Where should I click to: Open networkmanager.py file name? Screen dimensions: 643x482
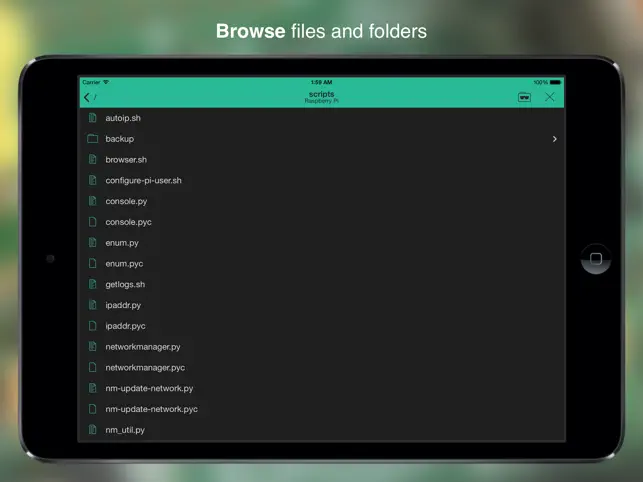143,347
